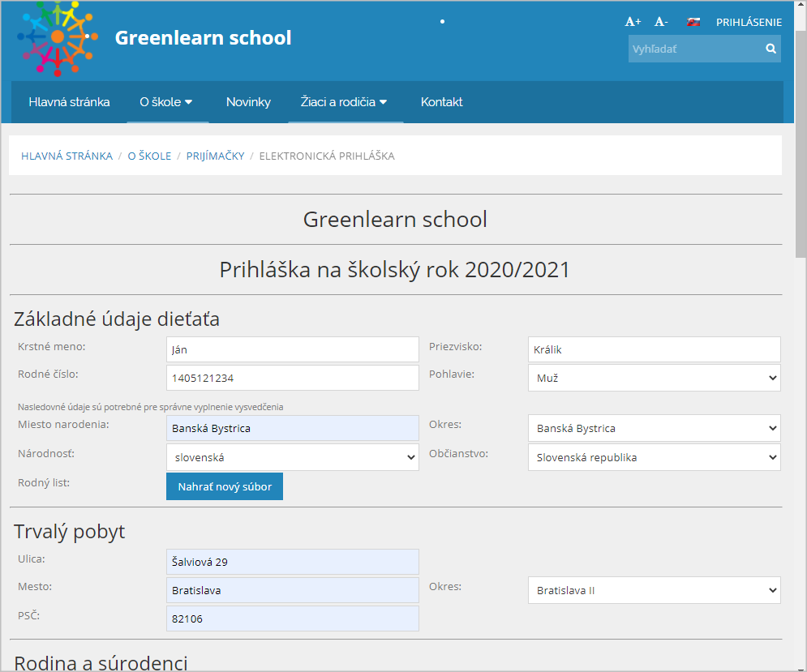Go to PRIJÍMAČKY breadcrumb link
This screenshot has height=672, width=807.
tap(215, 156)
